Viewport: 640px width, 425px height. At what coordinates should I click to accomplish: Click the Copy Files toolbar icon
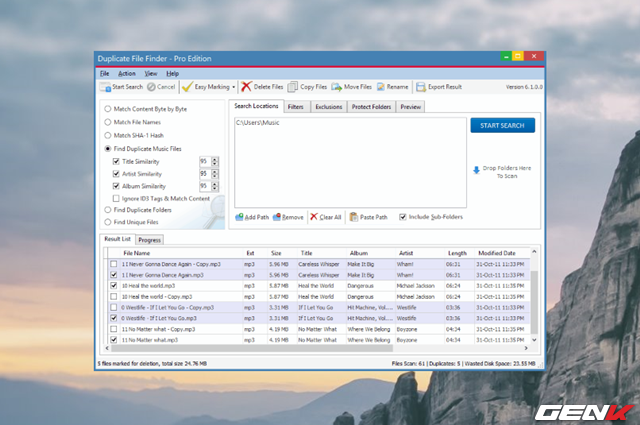point(292,87)
